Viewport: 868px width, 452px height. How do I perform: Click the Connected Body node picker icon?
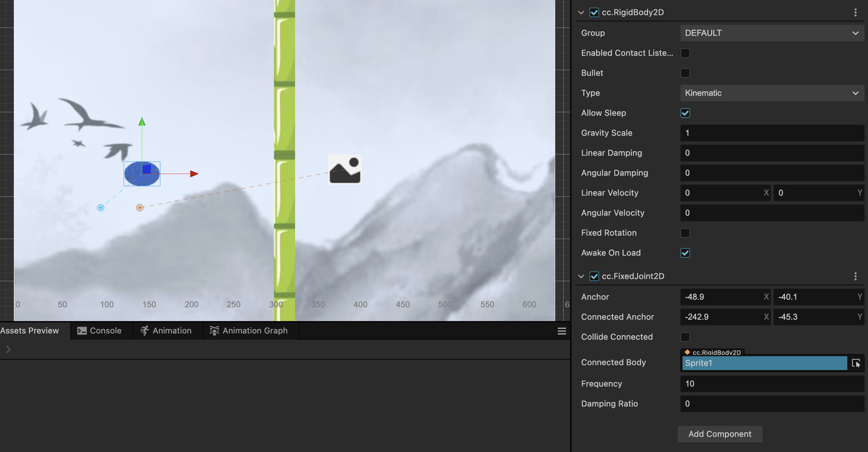(x=856, y=363)
